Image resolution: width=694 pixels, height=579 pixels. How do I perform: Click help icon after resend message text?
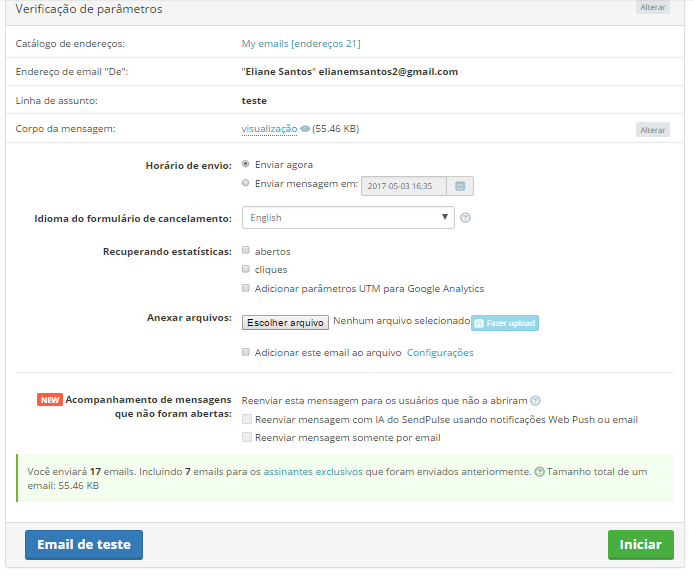pos(536,400)
